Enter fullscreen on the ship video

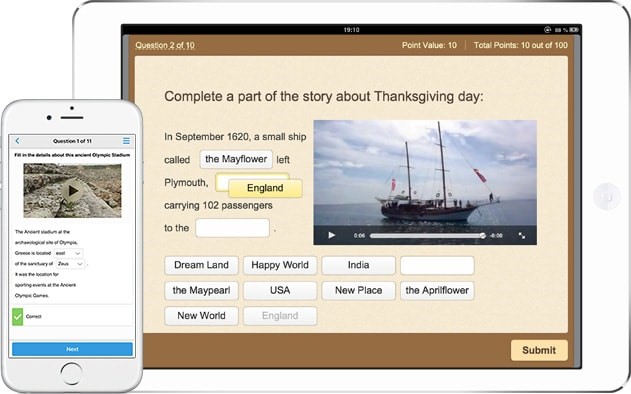coord(522,235)
